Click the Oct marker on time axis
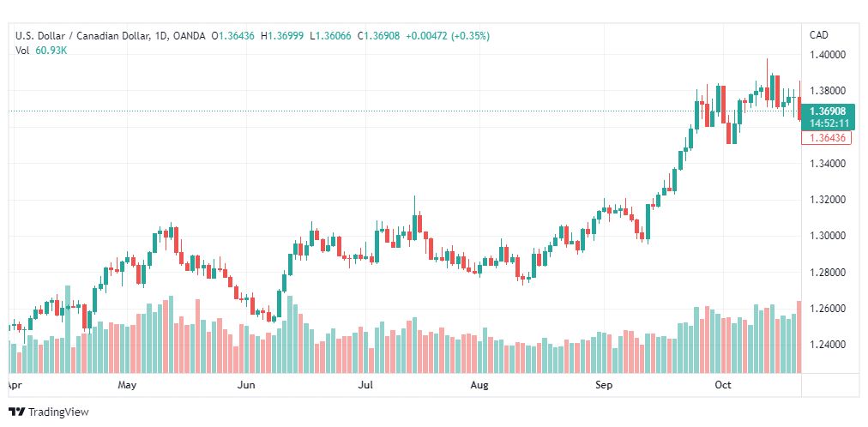868x427 pixels. [x=723, y=385]
